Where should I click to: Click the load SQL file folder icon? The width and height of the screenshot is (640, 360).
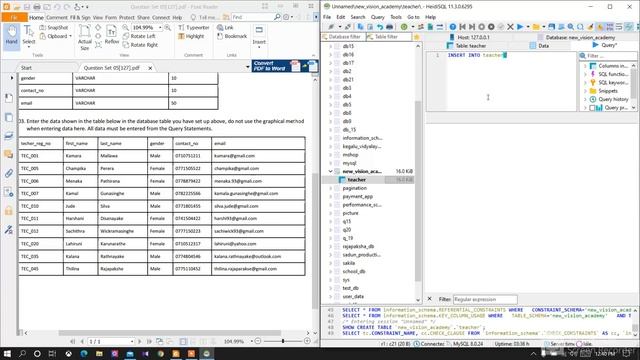[x=536, y=27]
